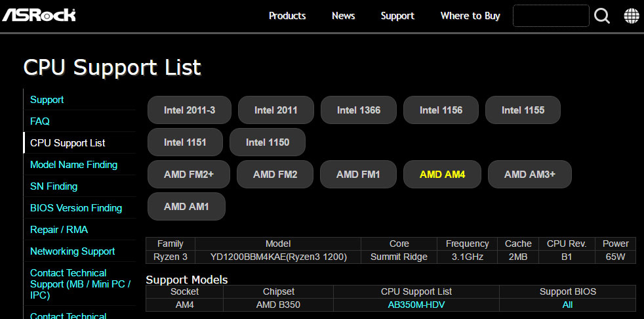Select the Intel 1366 socket button

tap(359, 110)
